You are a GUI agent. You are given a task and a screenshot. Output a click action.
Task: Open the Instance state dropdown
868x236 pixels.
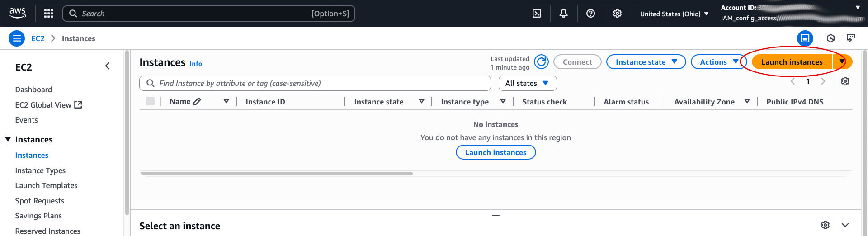[646, 62]
